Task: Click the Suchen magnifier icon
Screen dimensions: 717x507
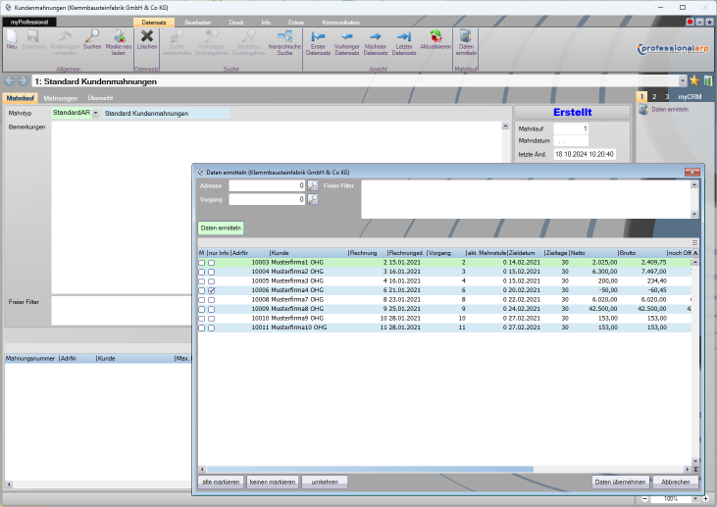Action: 92,37
